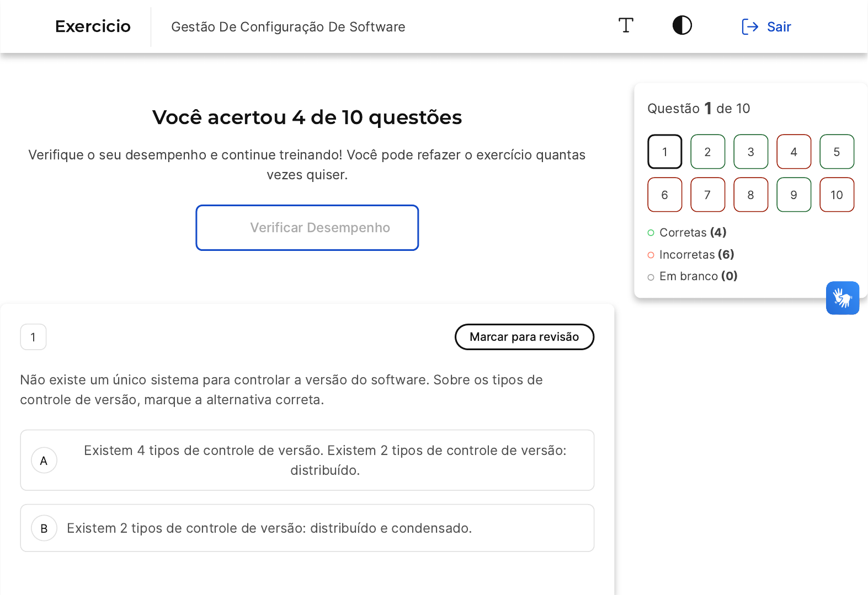Click the Sair logout arrow icon
Image resolution: width=868 pixels, height=595 pixels.
point(750,27)
